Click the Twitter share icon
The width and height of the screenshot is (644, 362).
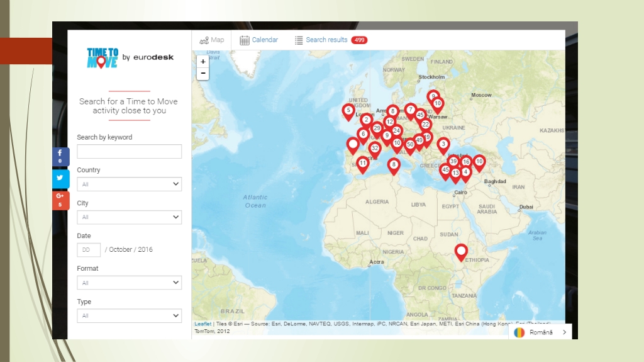click(x=60, y=178)
